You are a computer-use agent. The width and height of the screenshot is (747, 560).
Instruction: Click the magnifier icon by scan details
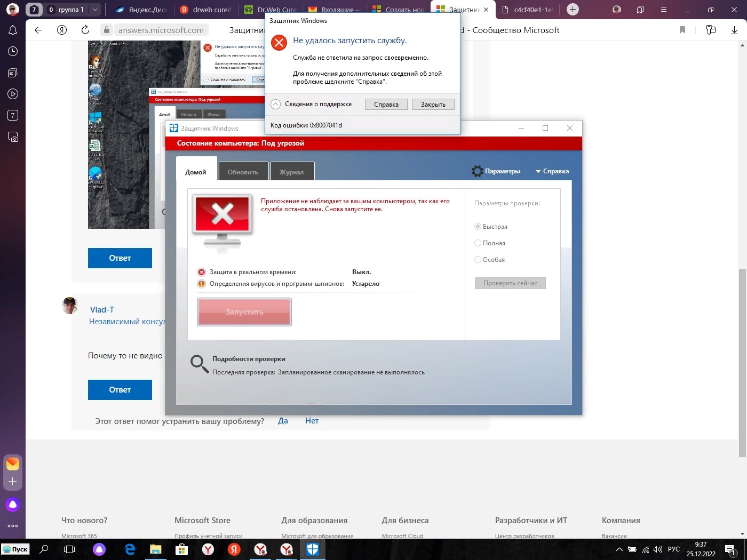click(x=200, y=364)
